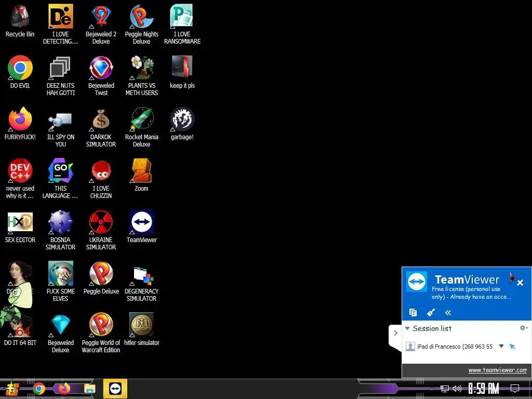Open Chrome from the taskbar

38,389
